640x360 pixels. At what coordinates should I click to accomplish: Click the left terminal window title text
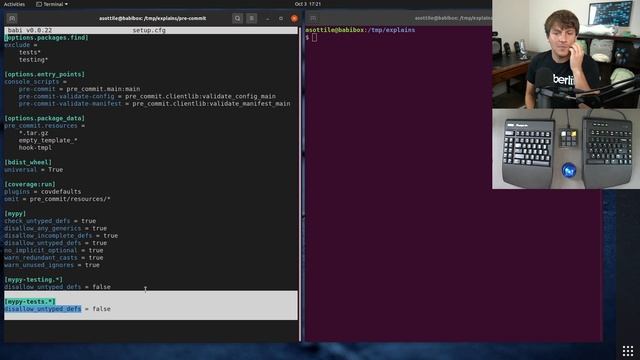click(x=152, y=18)
